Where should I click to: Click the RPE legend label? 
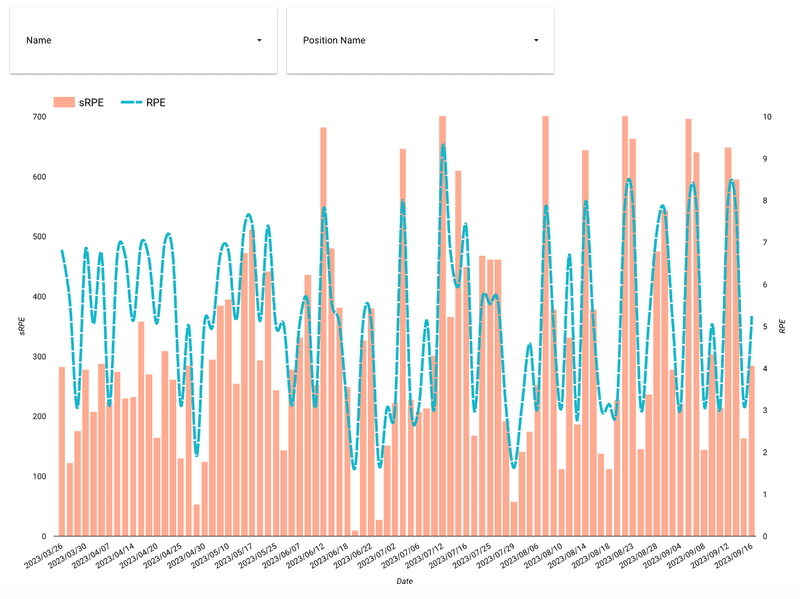point(156,102)
